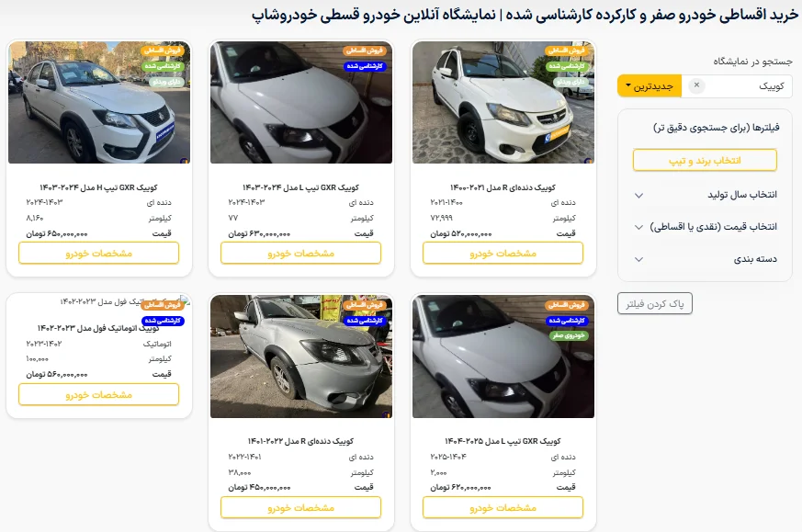Expand the انتخاب قیمت (نقدی یا اقساطی) filter
This screenshot has width=802, height=532.
706,227
